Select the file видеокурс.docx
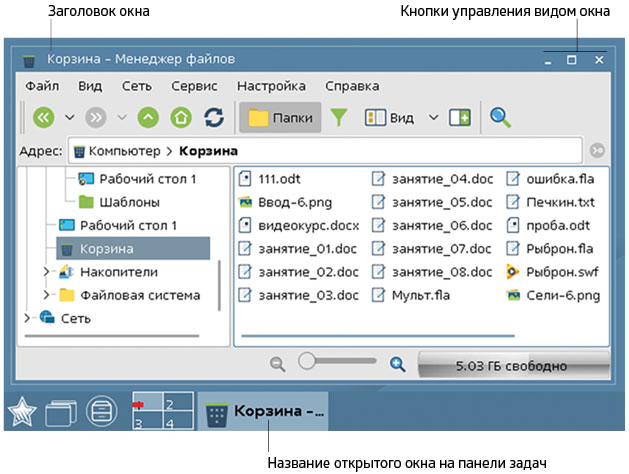This screenshot has height=474, width=629. (302, 225)
